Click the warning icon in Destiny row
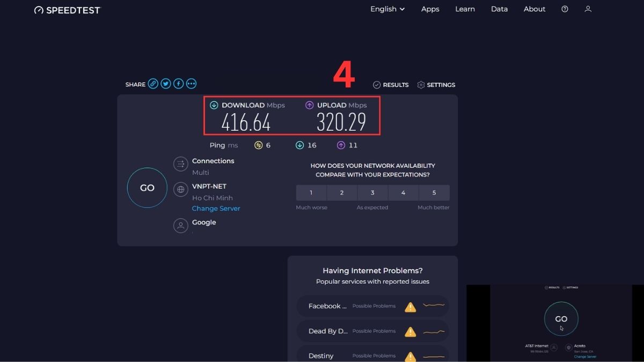Viewport: 644px width, 362px height. [x=411, y=356]
